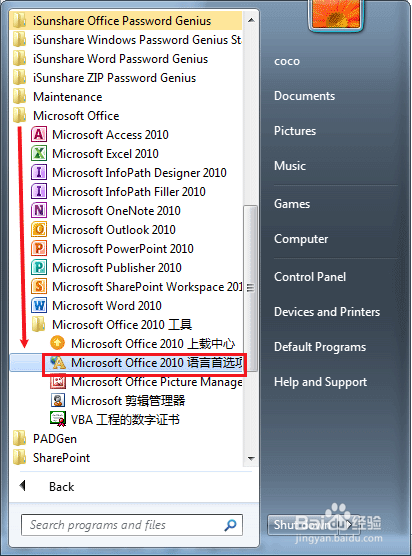The width and height of the screenshot is (412, 556).
Task: Click the programs list scrollbar down arrow
Action: (251, 458)
